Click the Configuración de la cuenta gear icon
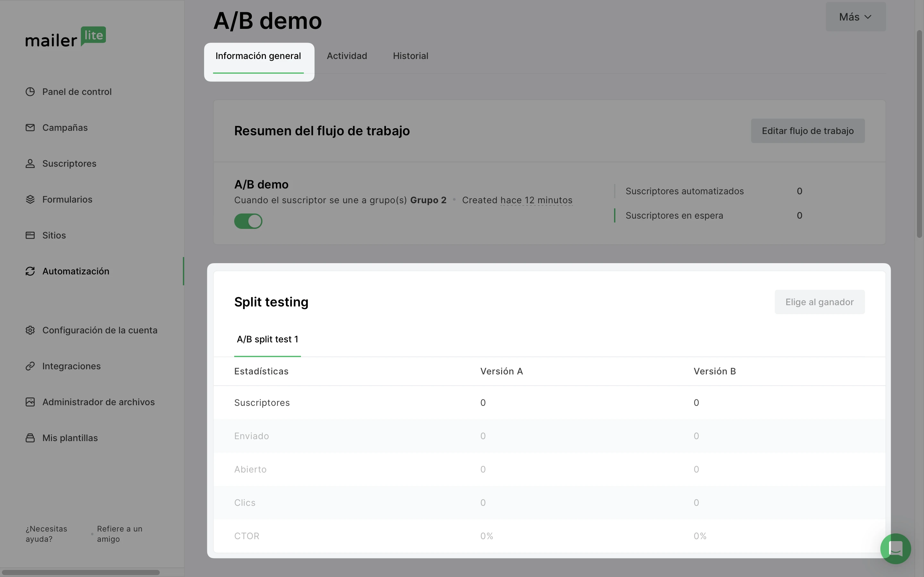The height and width of the screenshot is (577, 924). [x=30, y=330]
